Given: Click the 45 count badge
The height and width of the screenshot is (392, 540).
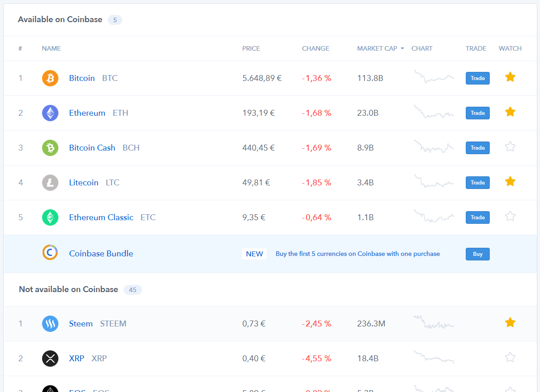Looking at the screenshot, I should (x=133, y=290).
